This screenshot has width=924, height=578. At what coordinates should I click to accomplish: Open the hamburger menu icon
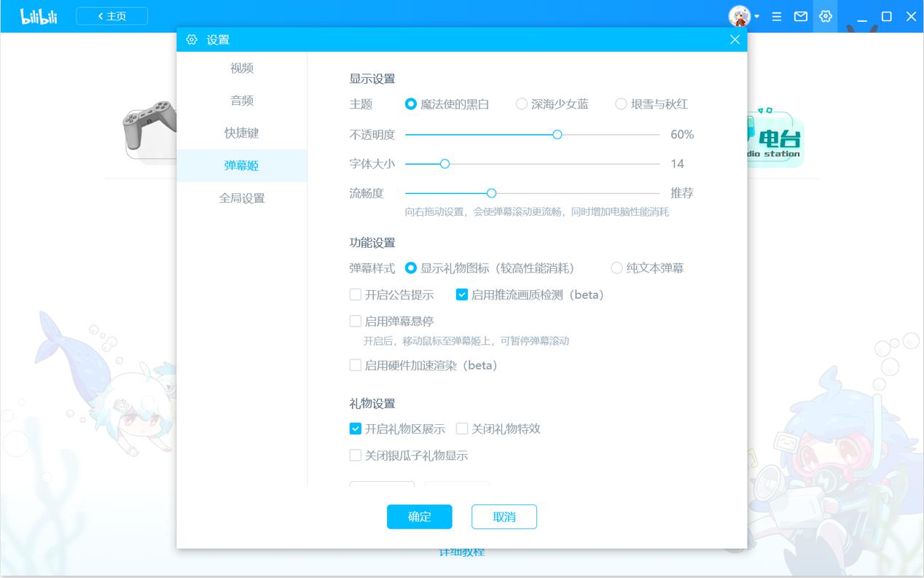[x=777, y=16]
